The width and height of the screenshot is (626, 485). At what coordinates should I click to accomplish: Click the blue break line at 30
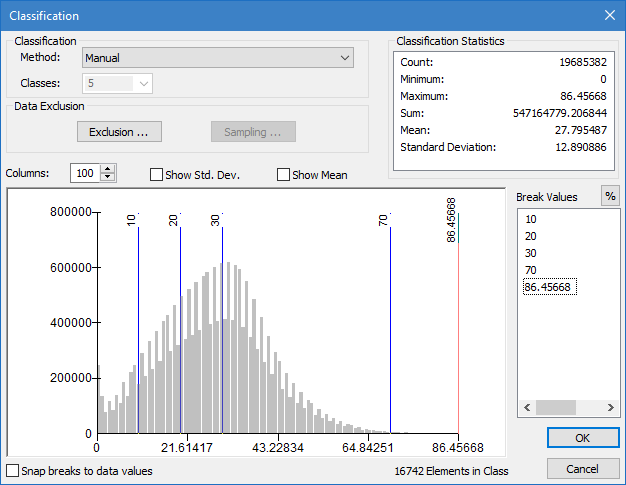point(222,330)
